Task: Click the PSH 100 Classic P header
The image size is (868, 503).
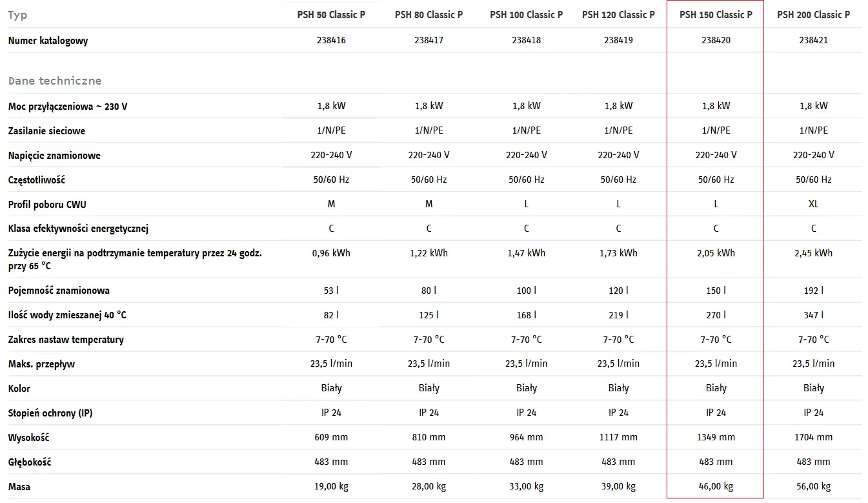Action: 526,15
